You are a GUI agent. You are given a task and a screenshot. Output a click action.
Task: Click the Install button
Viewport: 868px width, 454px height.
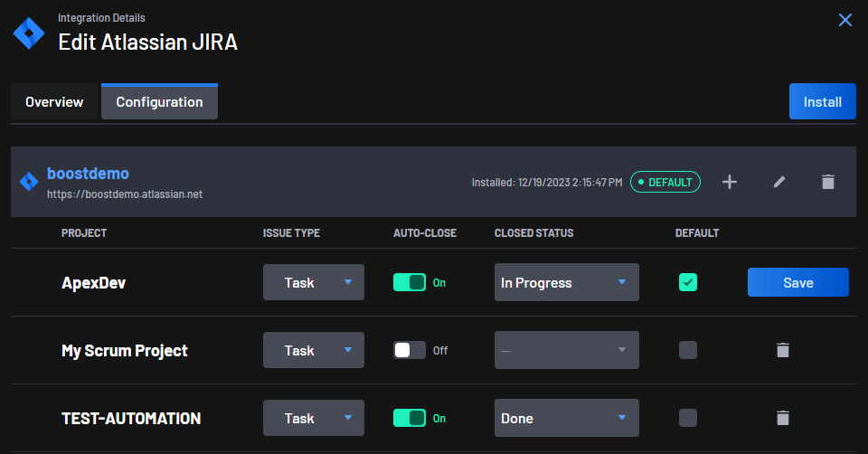(x=823, y=102)
